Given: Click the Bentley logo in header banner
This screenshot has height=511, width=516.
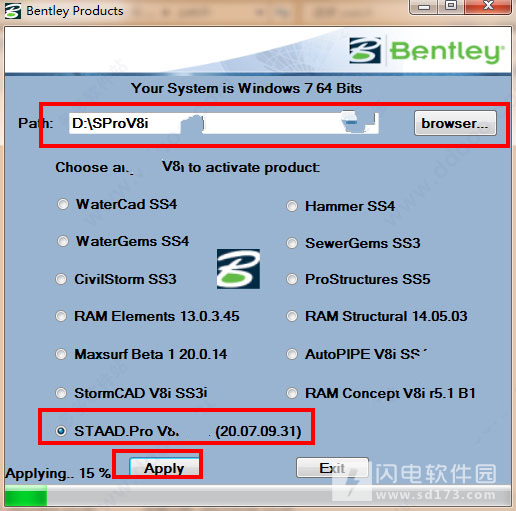Looking at the screenshot, I should point(427,51).
